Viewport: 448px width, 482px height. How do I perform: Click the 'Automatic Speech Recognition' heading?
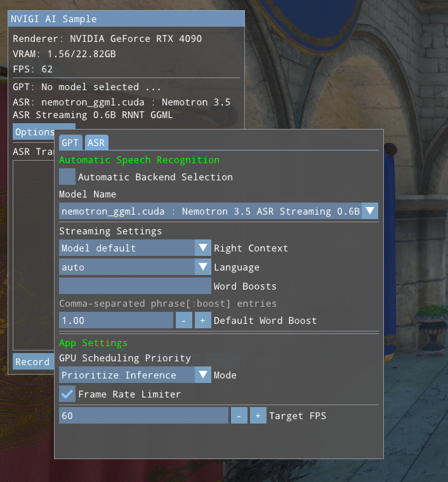pyautogui.click(x=140, y=160)
